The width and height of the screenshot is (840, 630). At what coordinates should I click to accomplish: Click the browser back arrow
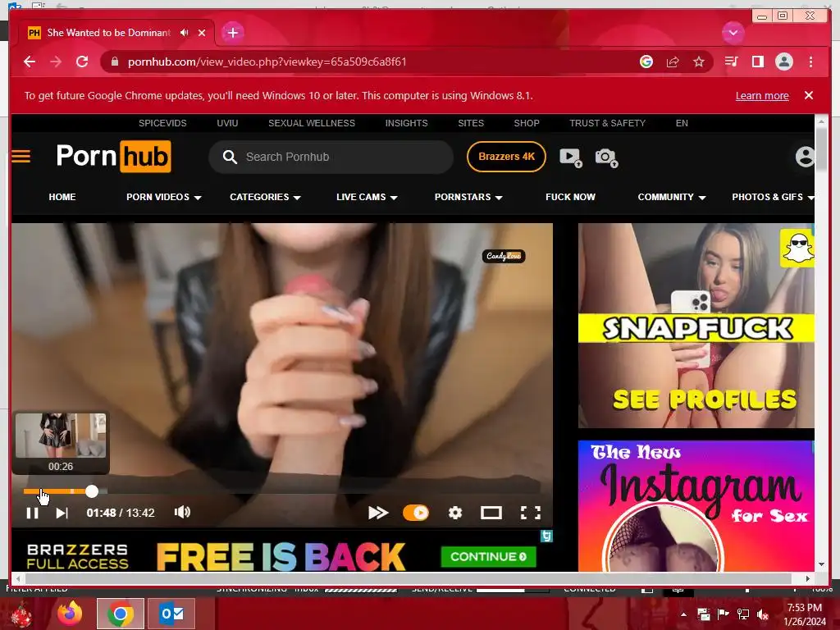coord(30,62)
